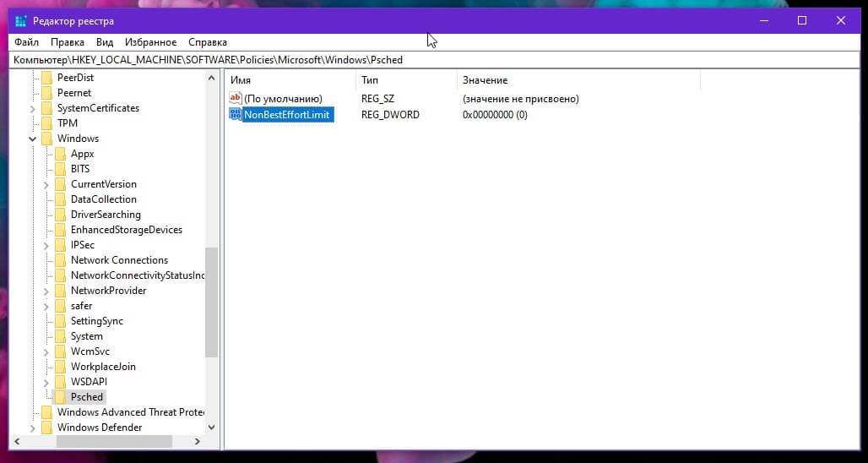Select the Appx folder icon
Viewport: 868px width, 463px height.
[x=60, y=154]
